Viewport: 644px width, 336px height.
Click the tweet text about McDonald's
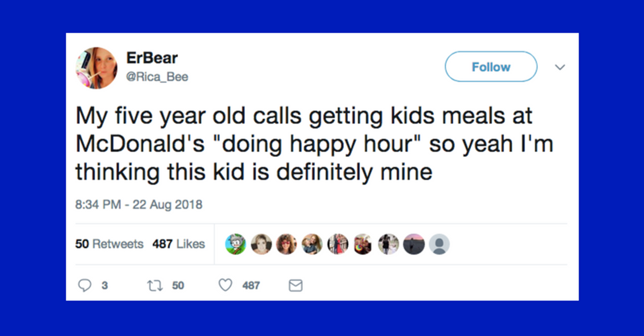[x=314, y=144]
